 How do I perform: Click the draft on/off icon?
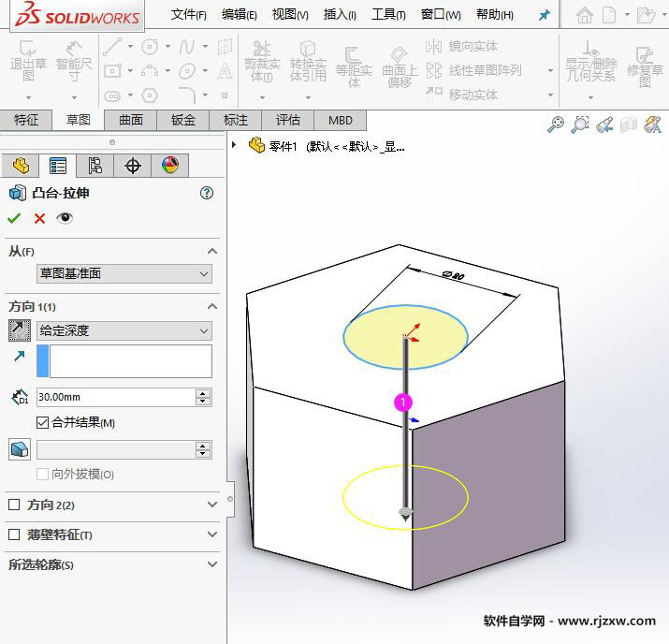click(x=20, y=449)
